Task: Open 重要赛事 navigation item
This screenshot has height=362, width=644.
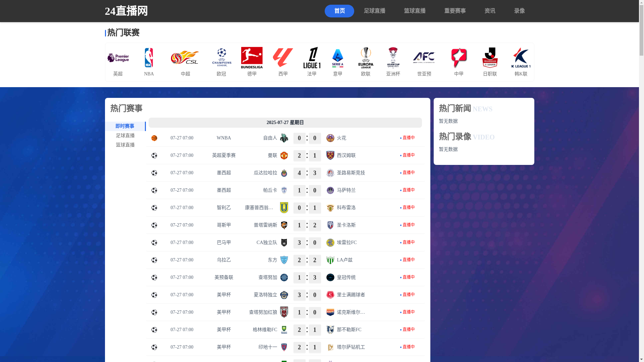Action: 455,11
